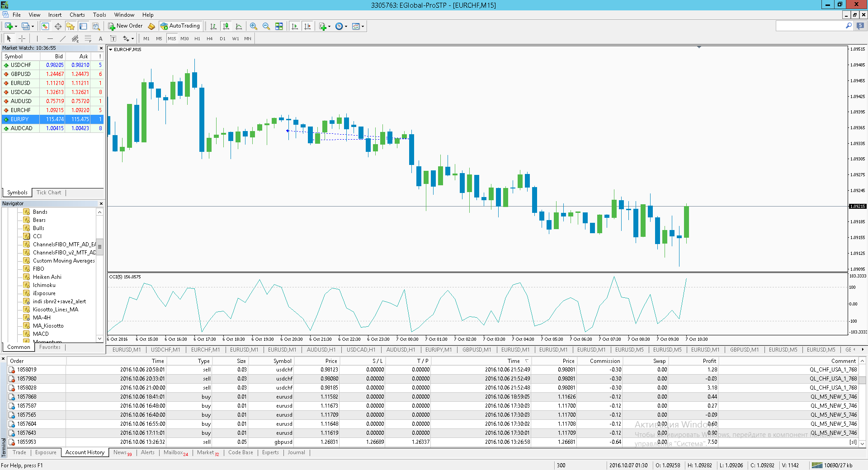Expand the arrows objects dropdown
Viewport: 868px width, 470px height.
point(132,39)
